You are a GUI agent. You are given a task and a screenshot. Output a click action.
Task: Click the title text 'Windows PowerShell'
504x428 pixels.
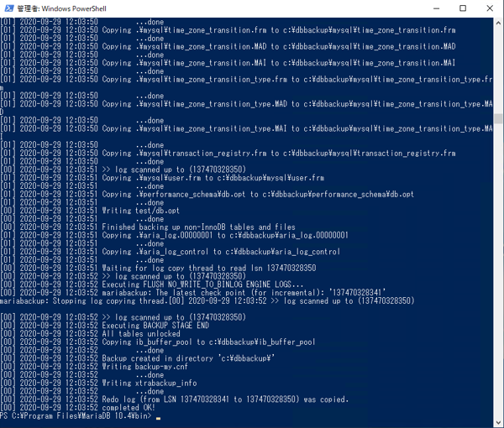(74, 8)
